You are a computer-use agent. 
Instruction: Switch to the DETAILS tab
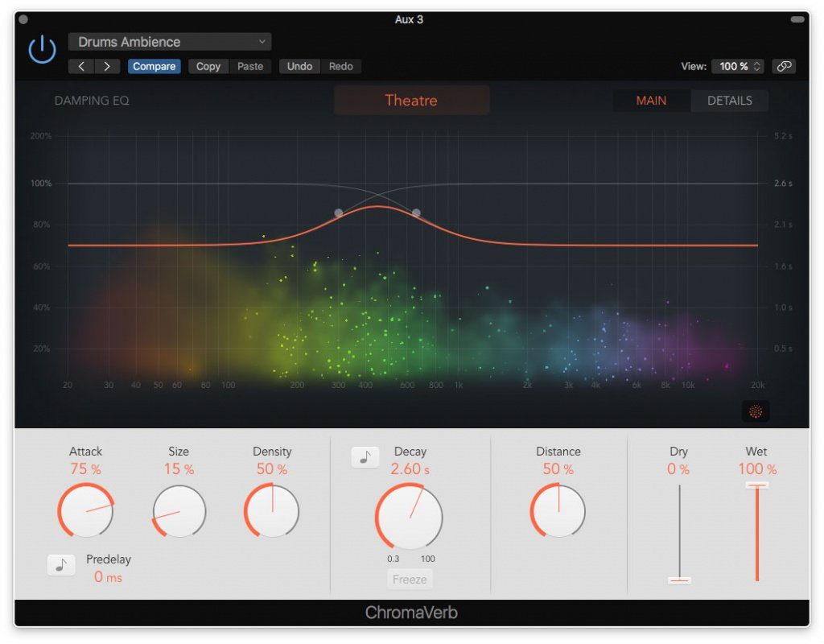[x=729, y=101]
